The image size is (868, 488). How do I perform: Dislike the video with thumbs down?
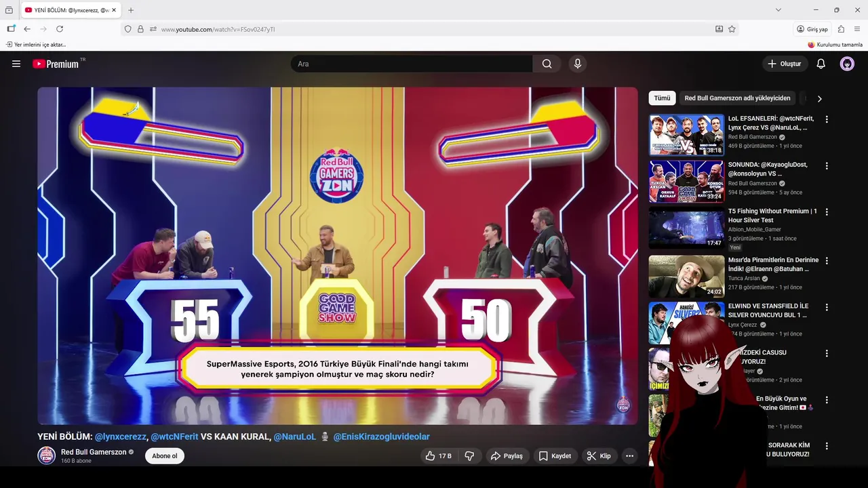point(469,456)
